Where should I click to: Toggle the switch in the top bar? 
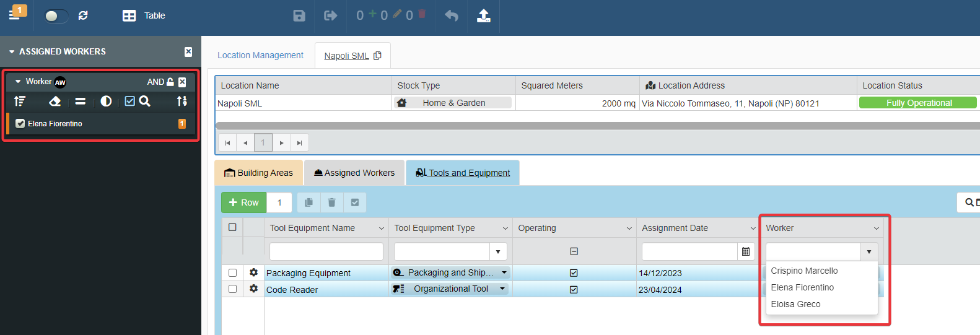pyautogui.click(x=56, y=15)
